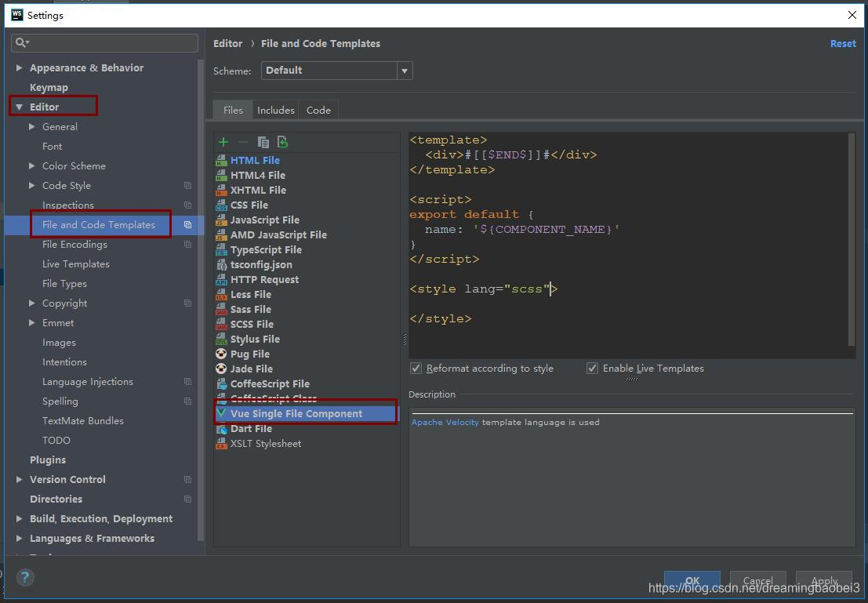
Task: Select HTML4 File template
Action: [258, 176]
